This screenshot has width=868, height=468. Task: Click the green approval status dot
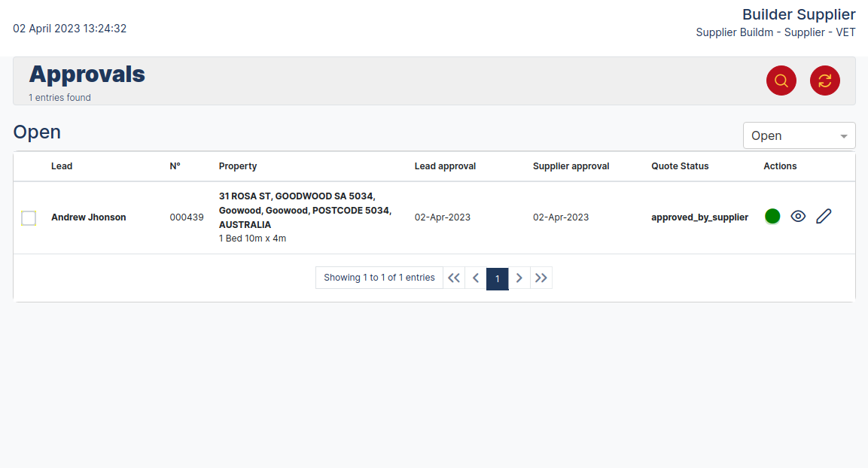[x=772, y=216]
